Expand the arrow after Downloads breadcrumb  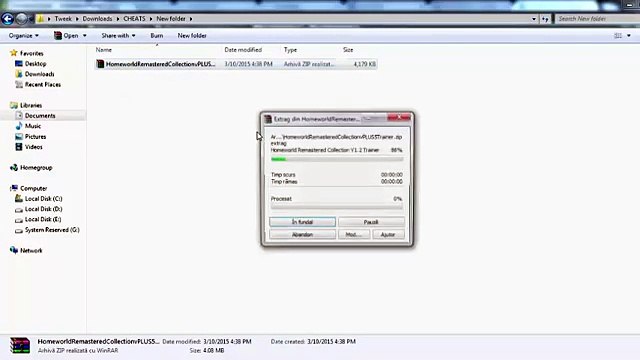click(x=118, y=19)
